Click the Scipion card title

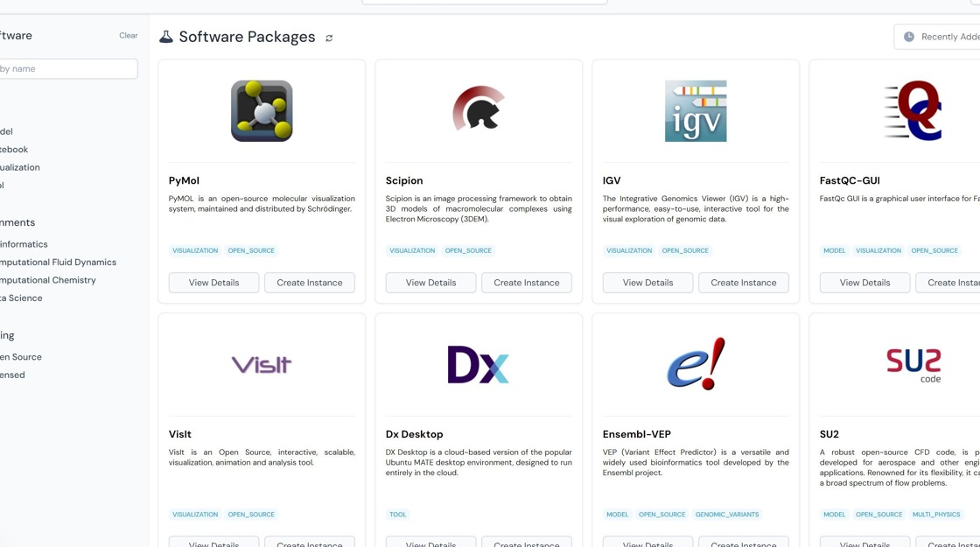(x=403, y=180)
